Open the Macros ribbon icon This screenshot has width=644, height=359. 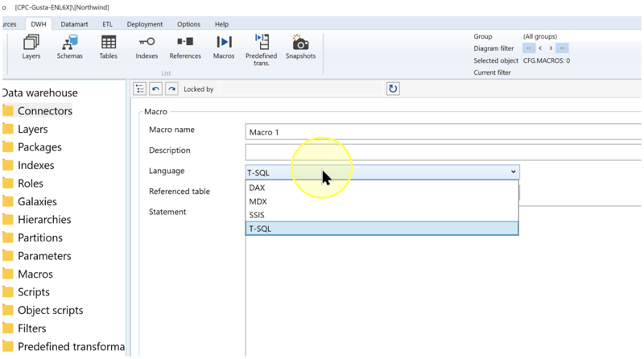[224, 47]
